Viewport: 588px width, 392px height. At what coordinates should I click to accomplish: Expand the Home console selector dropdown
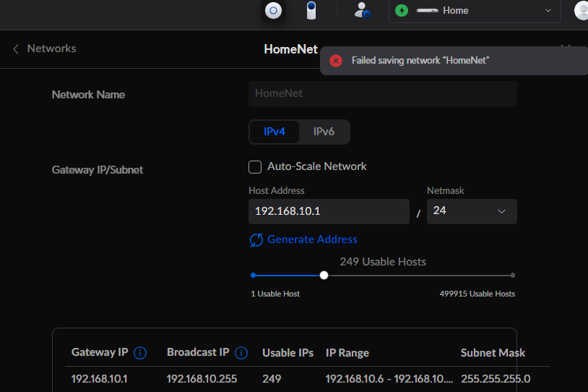point(548,11)
